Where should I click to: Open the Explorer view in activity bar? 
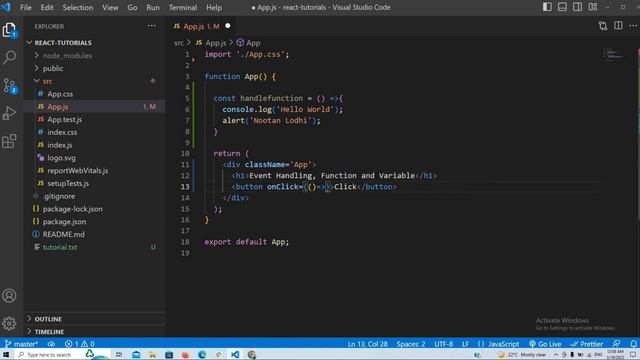point(9,30)
